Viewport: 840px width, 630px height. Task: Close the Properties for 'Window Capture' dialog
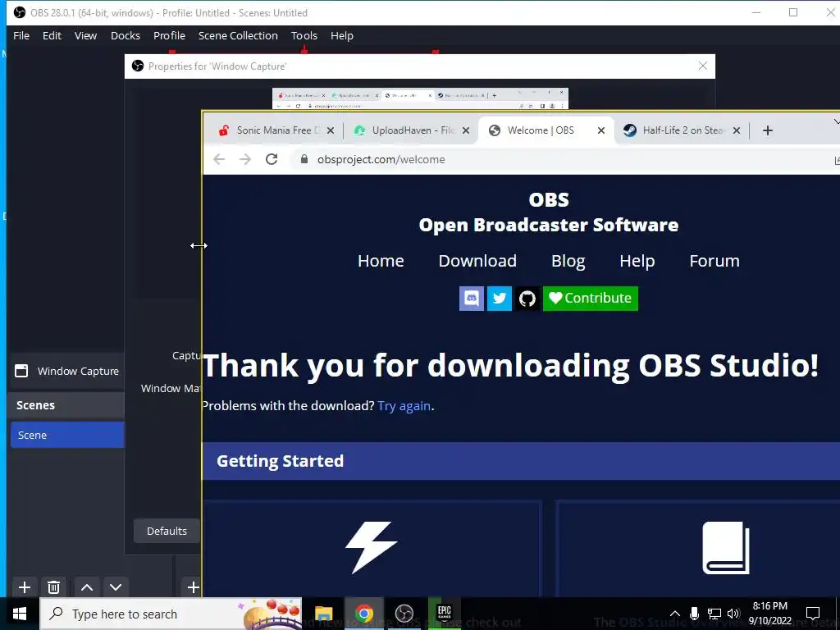tap(703, 66)
